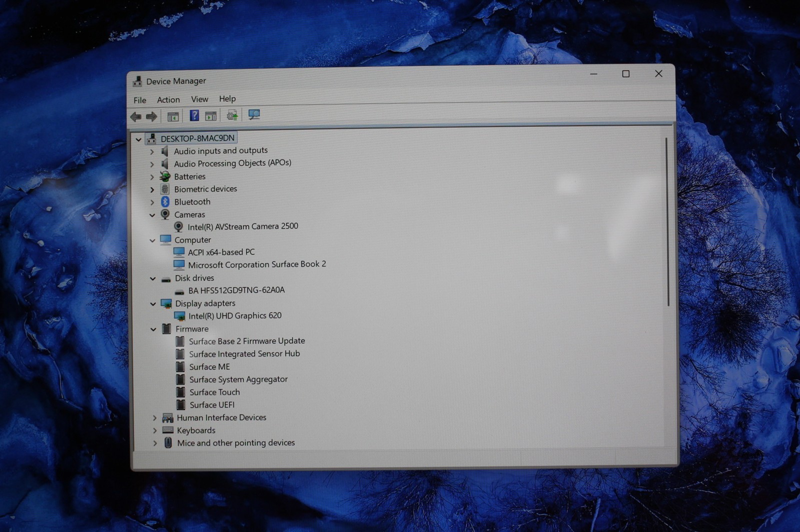Open the File menu

[x=140, y=100]
